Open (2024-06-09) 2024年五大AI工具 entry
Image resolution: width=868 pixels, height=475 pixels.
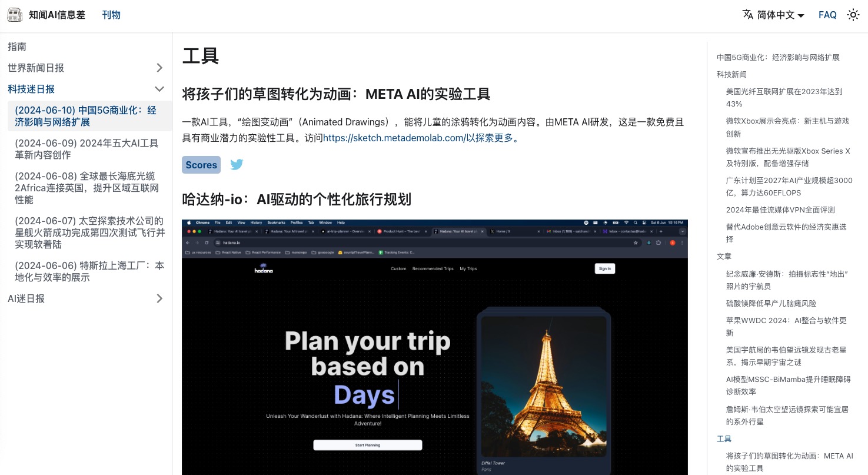(89, 149)
